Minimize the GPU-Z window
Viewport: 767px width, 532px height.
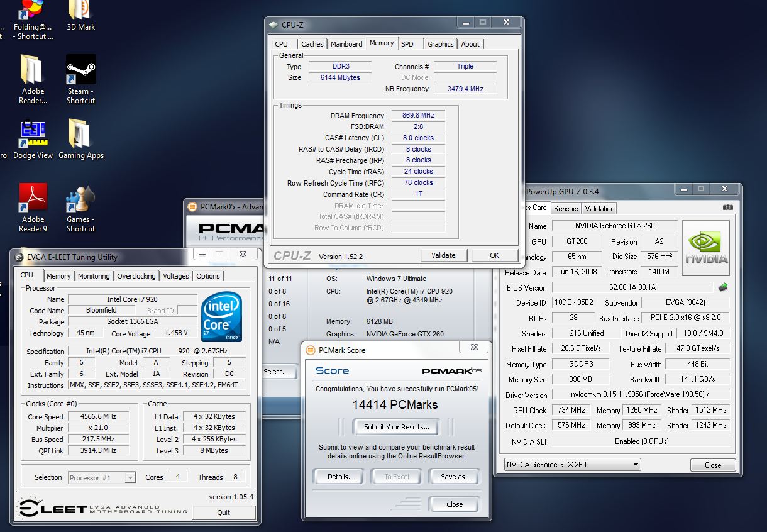pos(684,189)
